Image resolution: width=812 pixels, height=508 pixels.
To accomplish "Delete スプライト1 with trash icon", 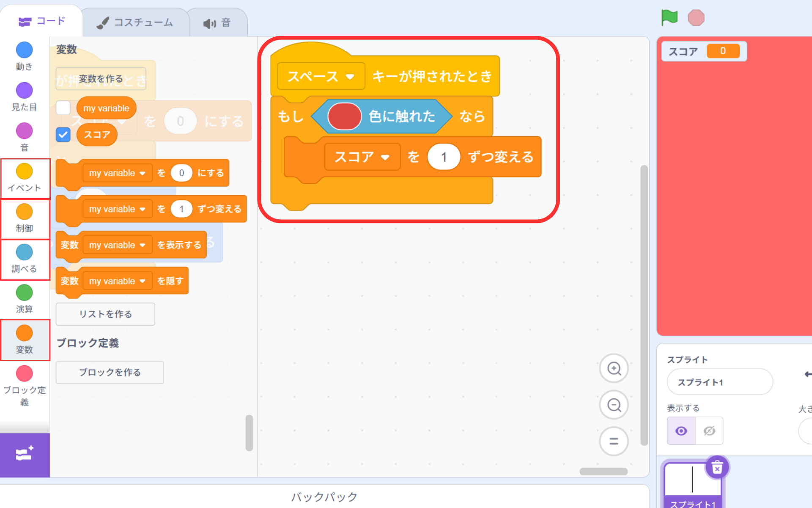I will pos(717,468).
